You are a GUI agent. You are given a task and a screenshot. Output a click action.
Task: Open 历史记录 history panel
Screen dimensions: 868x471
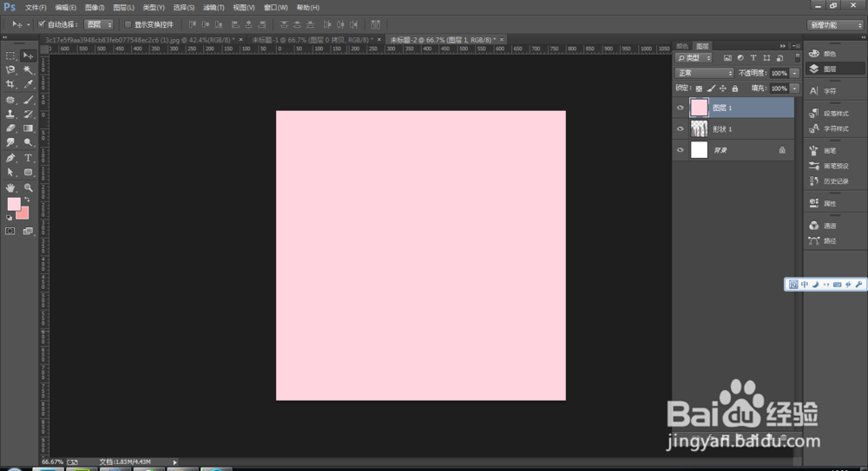tap(835, 181)
